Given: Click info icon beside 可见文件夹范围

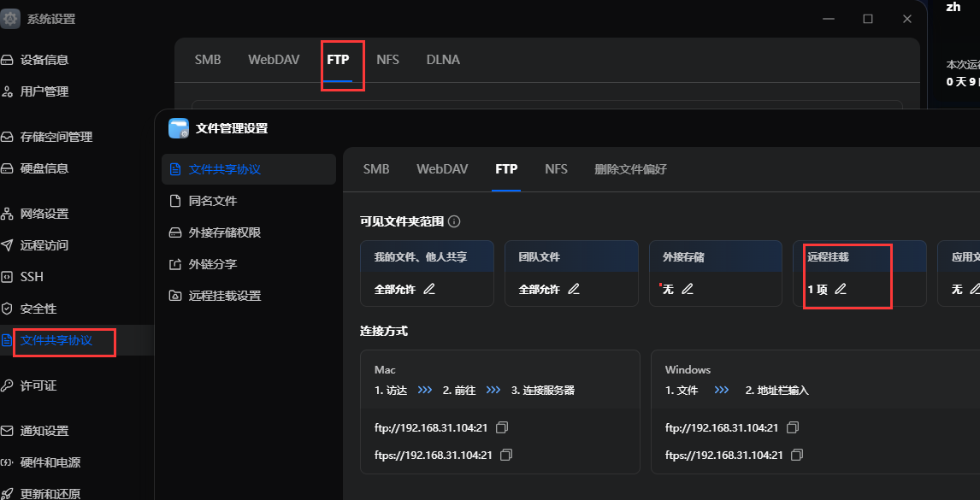Looking at the screenshot, I should tap(455, 221).
